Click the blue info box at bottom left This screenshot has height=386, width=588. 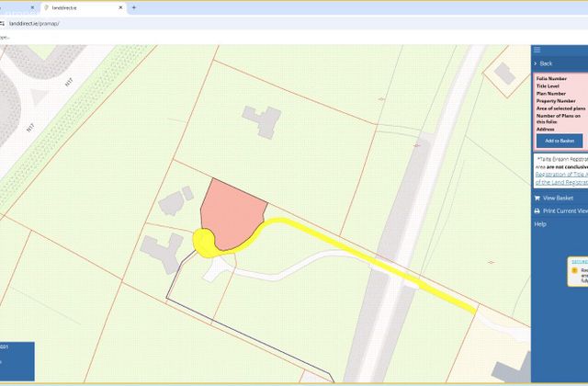pyautogui.click(x=17, y=361)
